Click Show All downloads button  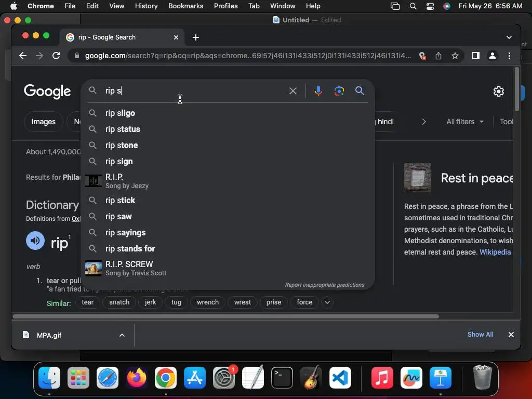(x=481, y=335)
